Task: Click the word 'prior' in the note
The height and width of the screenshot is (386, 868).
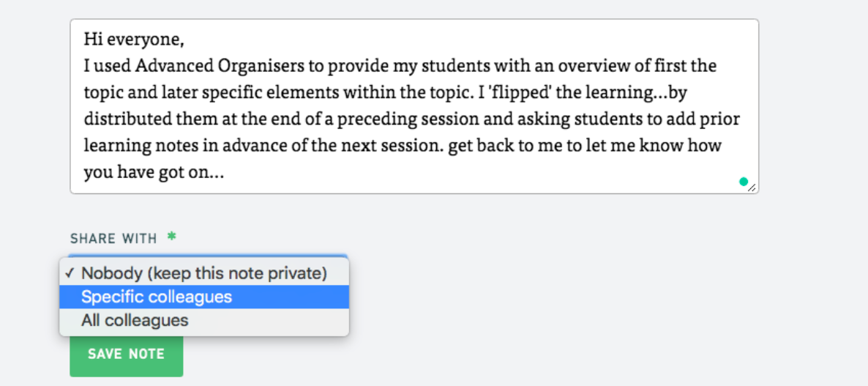Action: [722, 119]
